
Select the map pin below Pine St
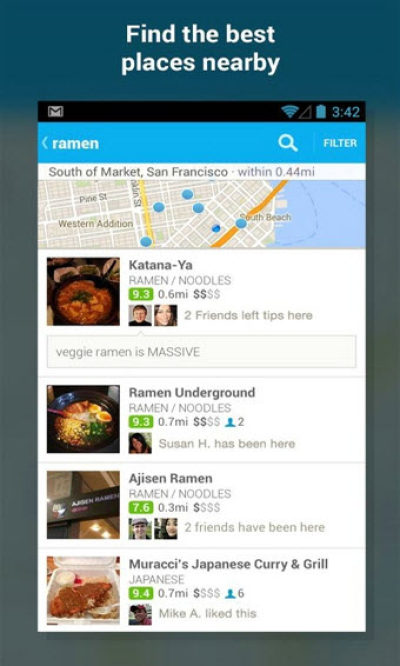point(158,207)
